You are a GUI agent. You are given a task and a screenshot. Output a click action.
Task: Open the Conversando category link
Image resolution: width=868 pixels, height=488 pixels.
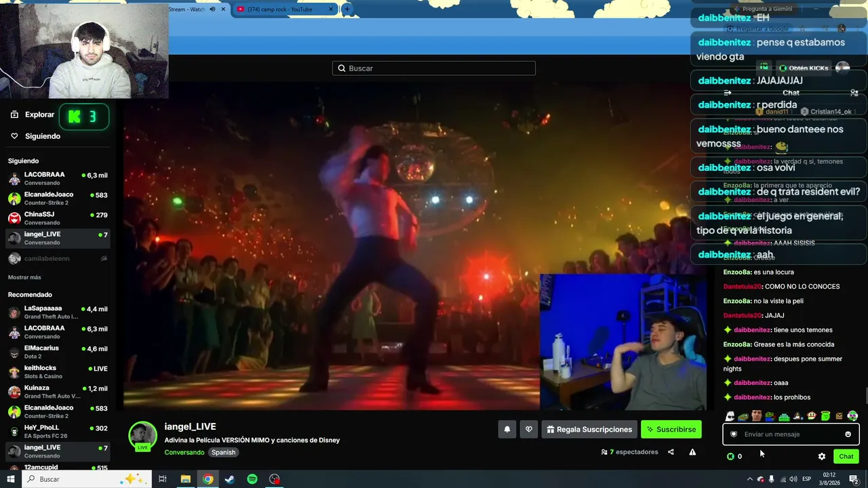click(x=184, y=452)
